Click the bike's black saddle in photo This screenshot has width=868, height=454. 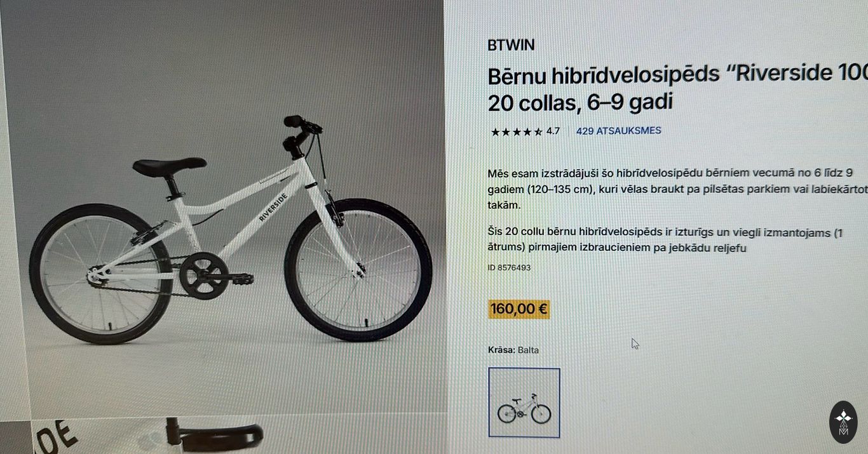tap(169, 167)
